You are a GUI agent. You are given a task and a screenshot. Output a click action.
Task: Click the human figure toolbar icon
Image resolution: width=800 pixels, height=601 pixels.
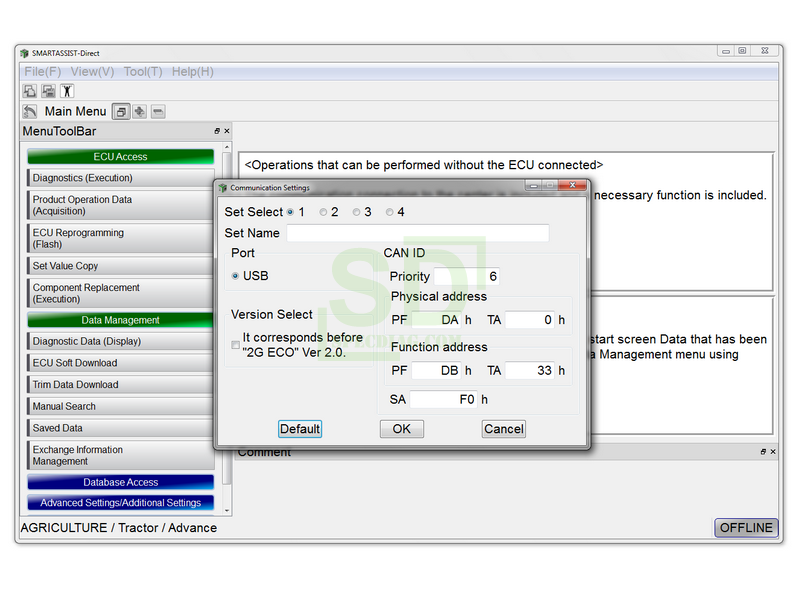[x=66, y=91]
